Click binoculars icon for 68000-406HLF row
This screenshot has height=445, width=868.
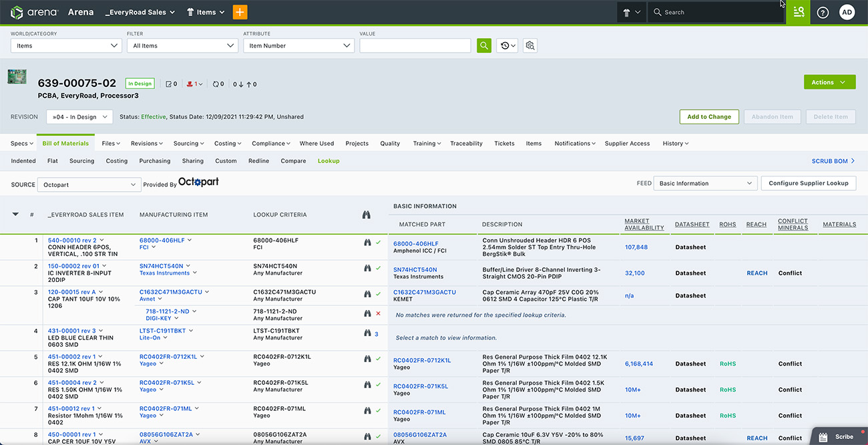[367, 243]
